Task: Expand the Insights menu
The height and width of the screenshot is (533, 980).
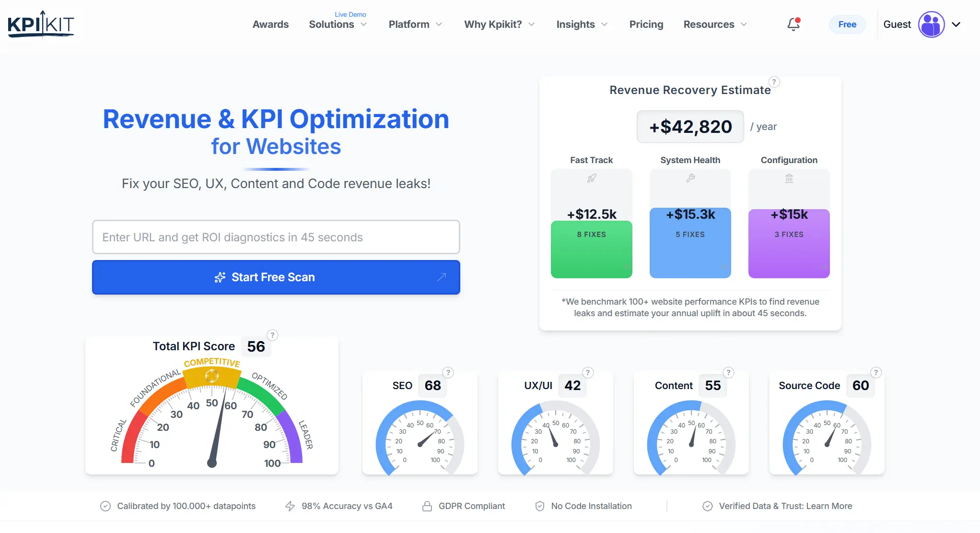Action: (582, 24)
